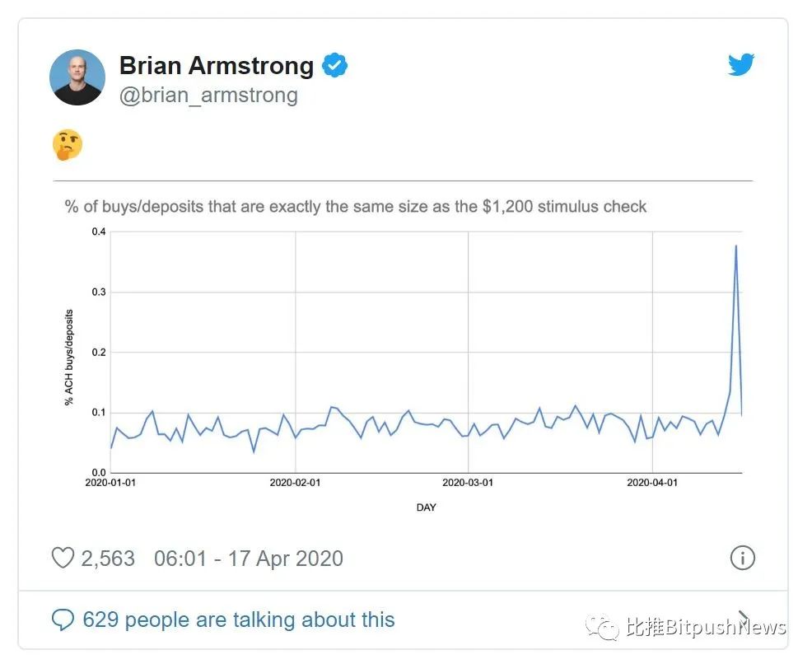
Task: Click the WeChat logo in watermark
Action: click(602, 627)
